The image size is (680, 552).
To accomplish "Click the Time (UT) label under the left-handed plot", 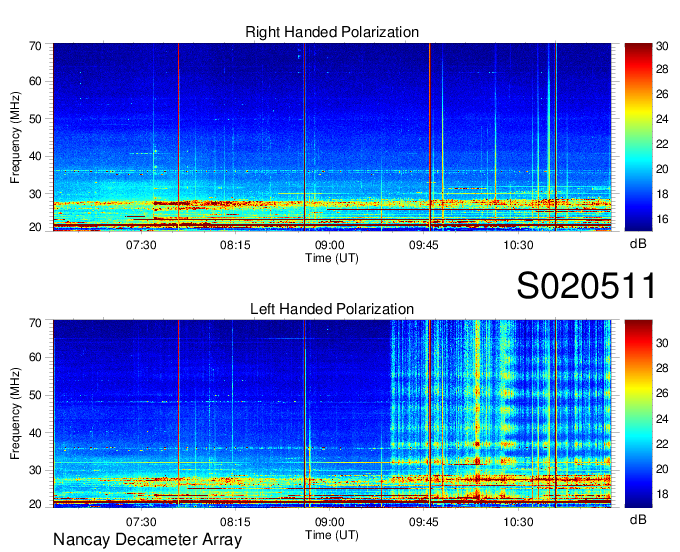I will click(x=332, y=535).
